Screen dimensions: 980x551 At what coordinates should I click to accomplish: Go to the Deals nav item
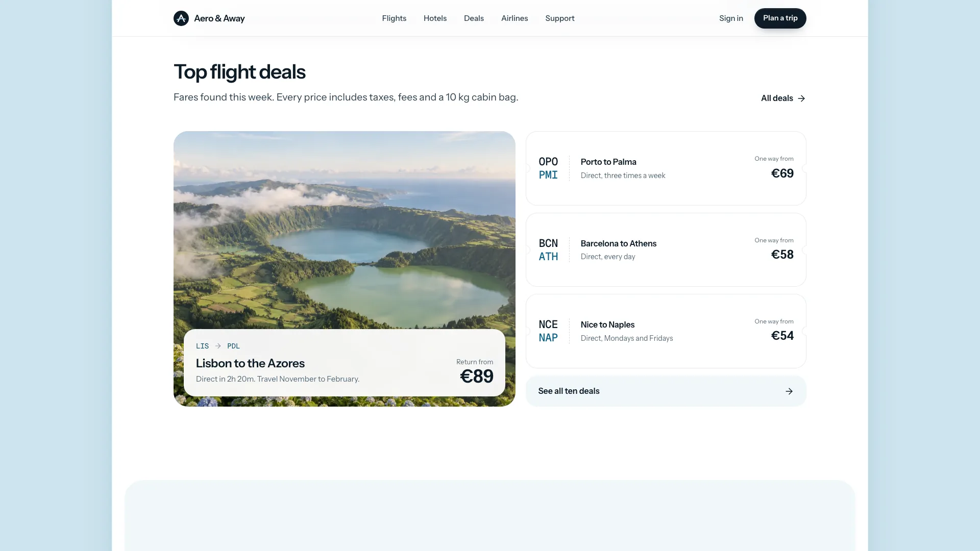(x=474, y=18)
